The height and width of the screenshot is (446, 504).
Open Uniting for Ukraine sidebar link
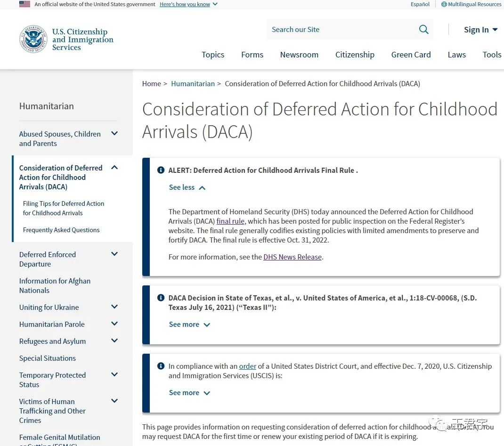tap(49, 308)
